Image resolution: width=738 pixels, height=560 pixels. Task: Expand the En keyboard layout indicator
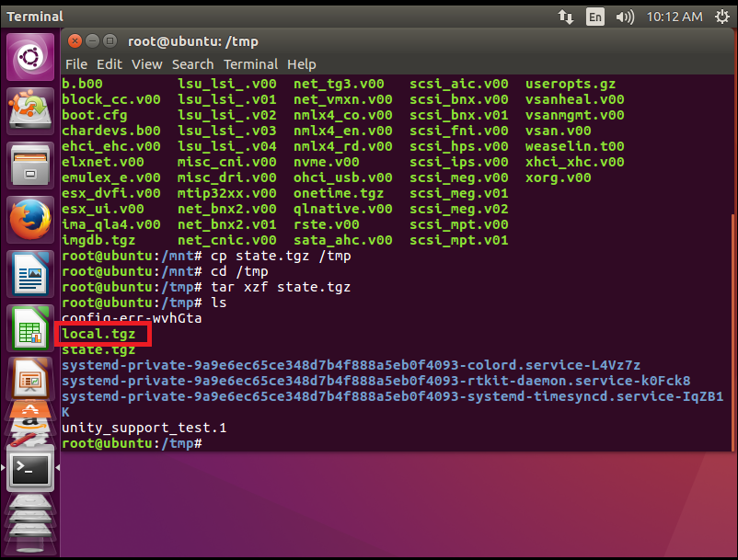click(595, 17)
